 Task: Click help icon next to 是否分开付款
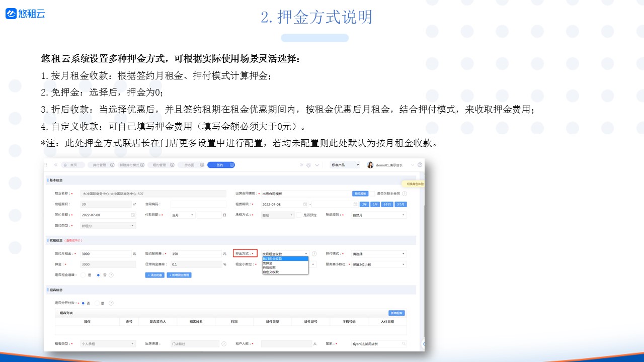111,303
